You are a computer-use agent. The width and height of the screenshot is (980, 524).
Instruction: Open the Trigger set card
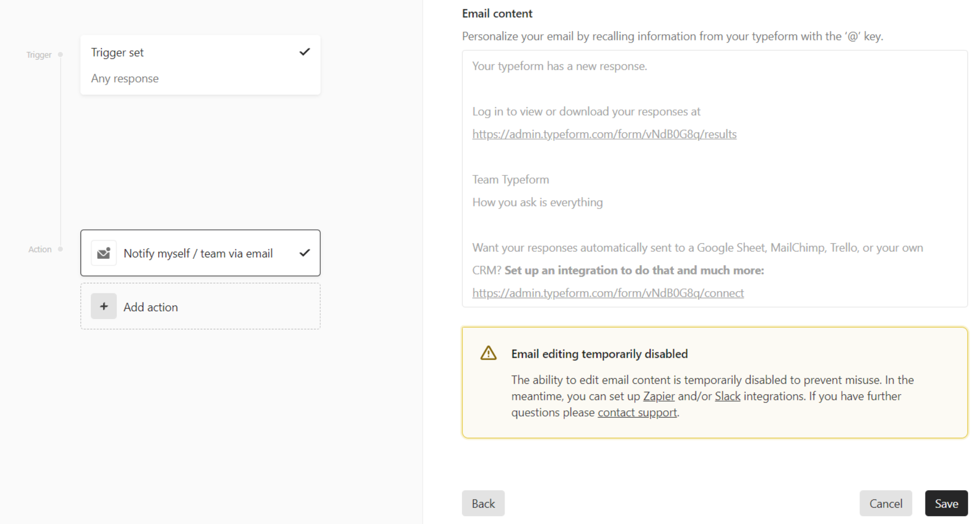pos(200,65)
